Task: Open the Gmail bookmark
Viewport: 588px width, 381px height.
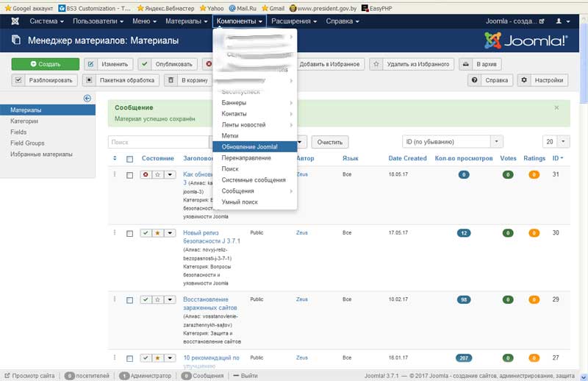Action: 273,8
